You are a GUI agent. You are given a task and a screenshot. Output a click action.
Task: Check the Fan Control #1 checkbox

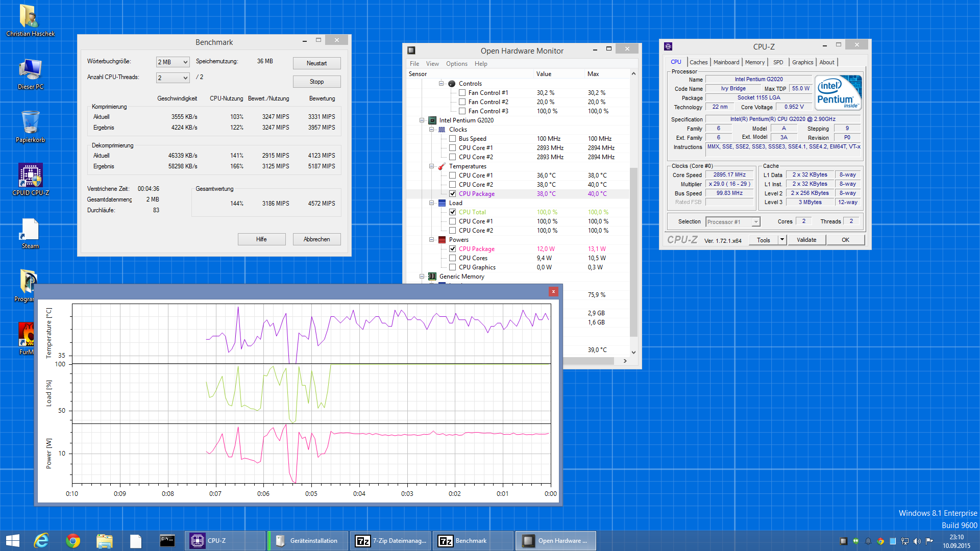(462, 93)
